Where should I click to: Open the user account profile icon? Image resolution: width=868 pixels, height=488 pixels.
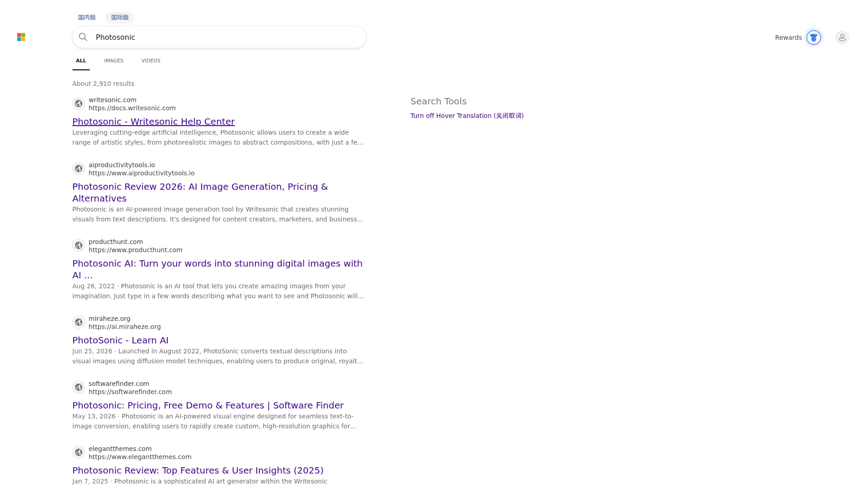pyautogui.click(x=842, y=38)
